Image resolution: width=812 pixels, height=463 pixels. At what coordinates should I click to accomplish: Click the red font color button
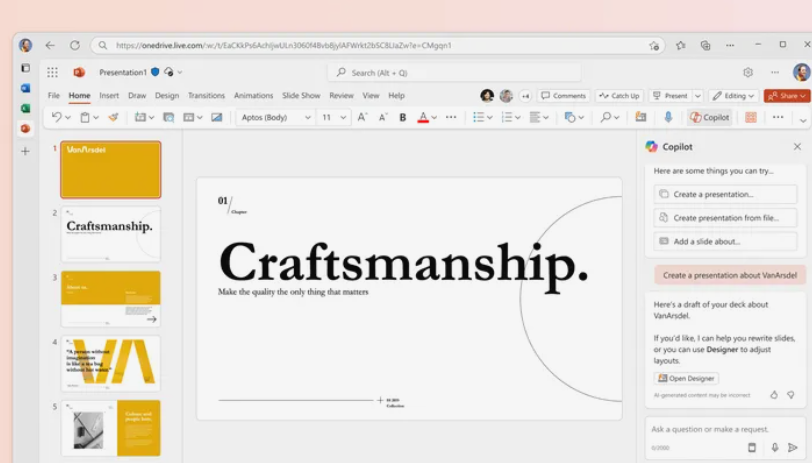[423, 117]
